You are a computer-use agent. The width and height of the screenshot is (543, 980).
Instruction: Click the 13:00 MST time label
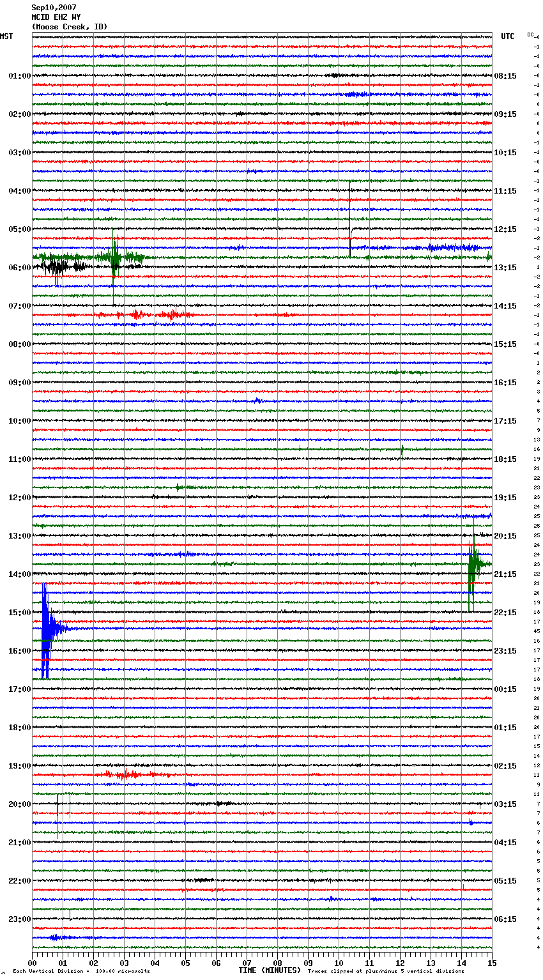[x=20, y=536]
